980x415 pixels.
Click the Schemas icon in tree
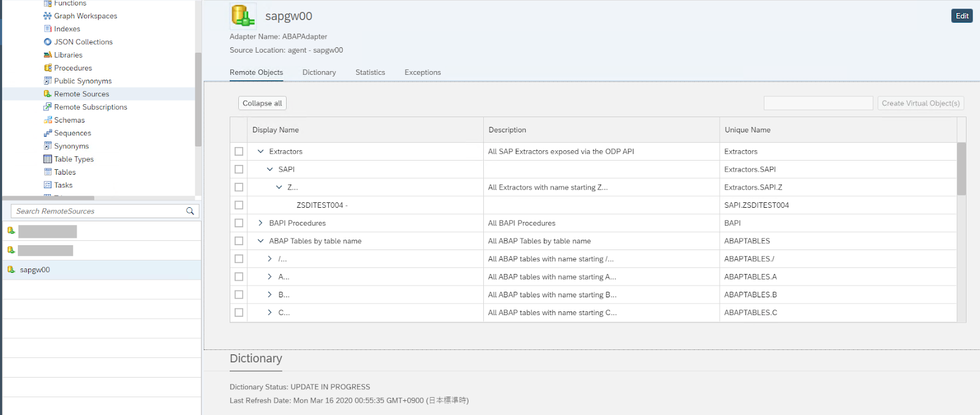point(48,120)
